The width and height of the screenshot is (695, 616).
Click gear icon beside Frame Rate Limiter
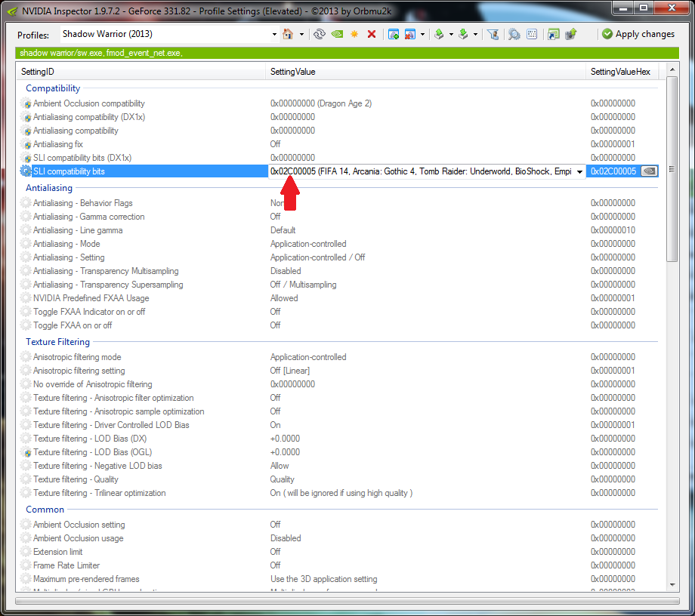click(x=26, y=565)
